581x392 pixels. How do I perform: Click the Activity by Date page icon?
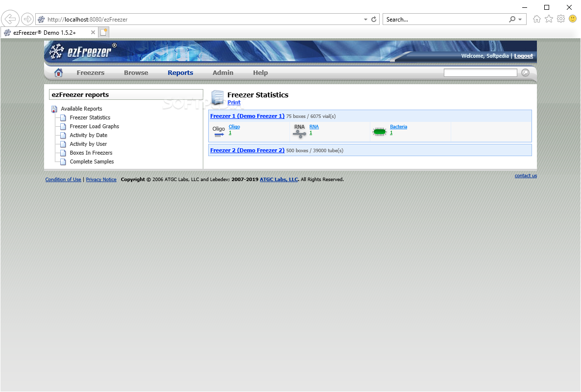[x=63, y=136]
